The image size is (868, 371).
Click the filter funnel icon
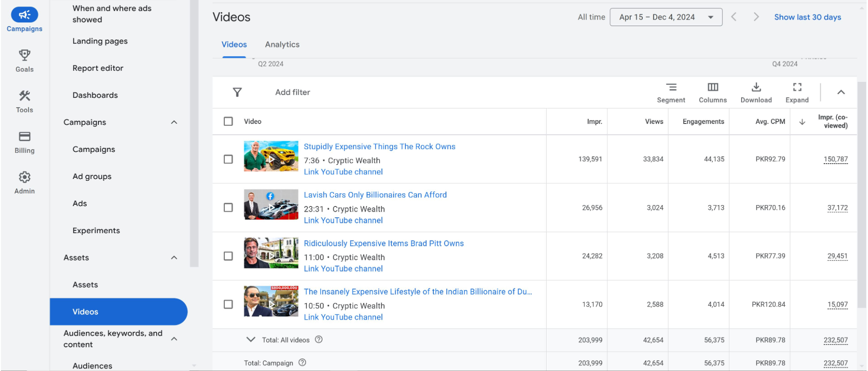pos(237,92)
